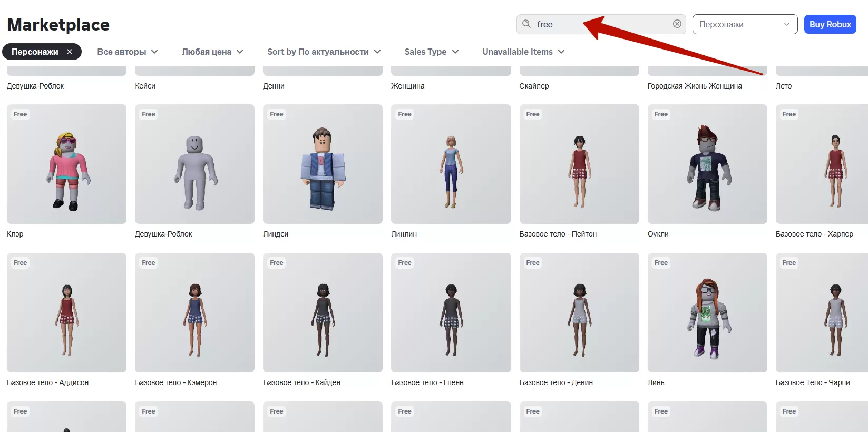Click the Базовое тело - Харпер name
The image size is (868, 432).
point(814,234)
